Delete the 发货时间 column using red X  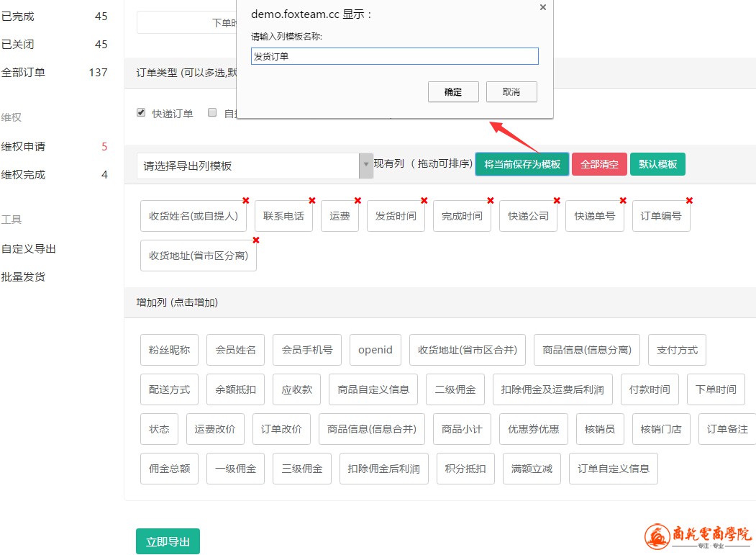click(424, 200)
